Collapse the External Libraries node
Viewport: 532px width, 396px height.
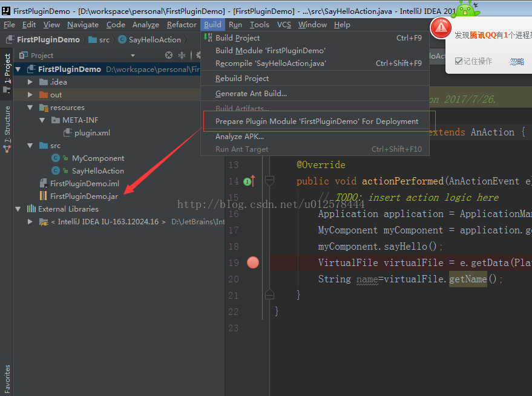pyautogui.click(x=18, y=209)
